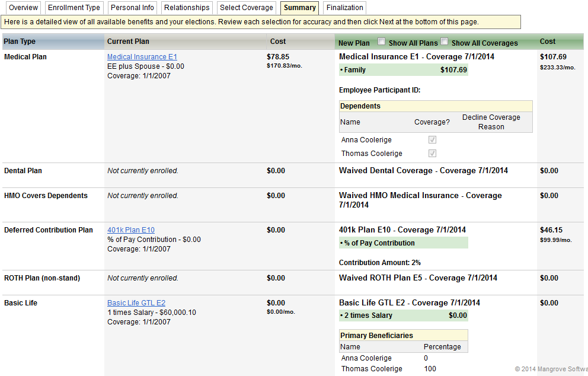588x376 pixels.
Task: Open the Medical Insurance E1 link
Action: (142, 57)
